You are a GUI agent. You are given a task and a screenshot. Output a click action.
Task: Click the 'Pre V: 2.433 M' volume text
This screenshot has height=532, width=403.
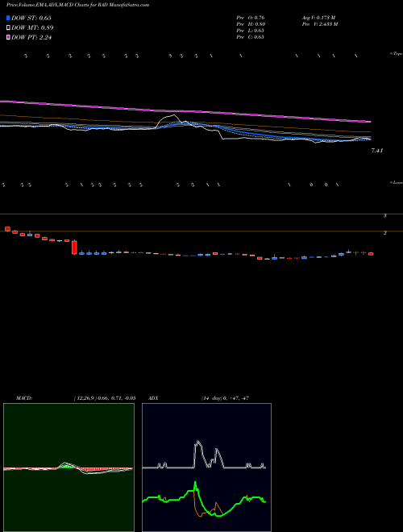tap(320, 24)
